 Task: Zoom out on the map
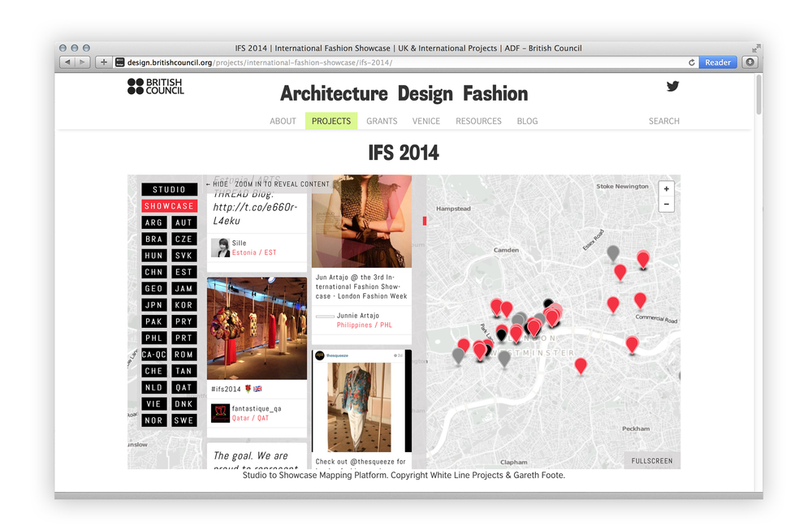click(x=666, y=203)
